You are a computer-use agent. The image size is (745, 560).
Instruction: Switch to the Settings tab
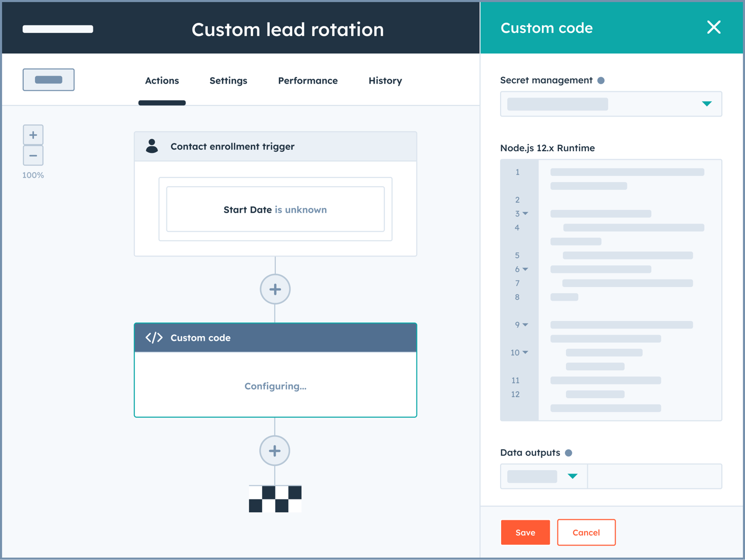(x=228, y=80)
